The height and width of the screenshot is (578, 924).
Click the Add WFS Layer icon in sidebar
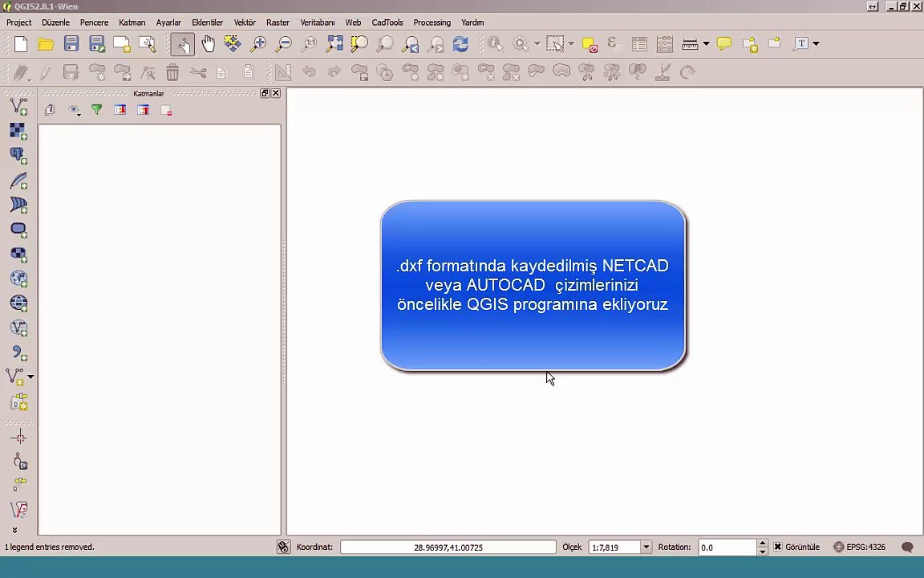coord(18,328)
